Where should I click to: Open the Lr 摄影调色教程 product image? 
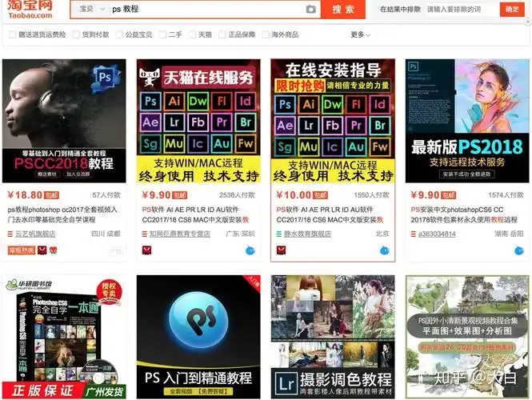point(333,337)
